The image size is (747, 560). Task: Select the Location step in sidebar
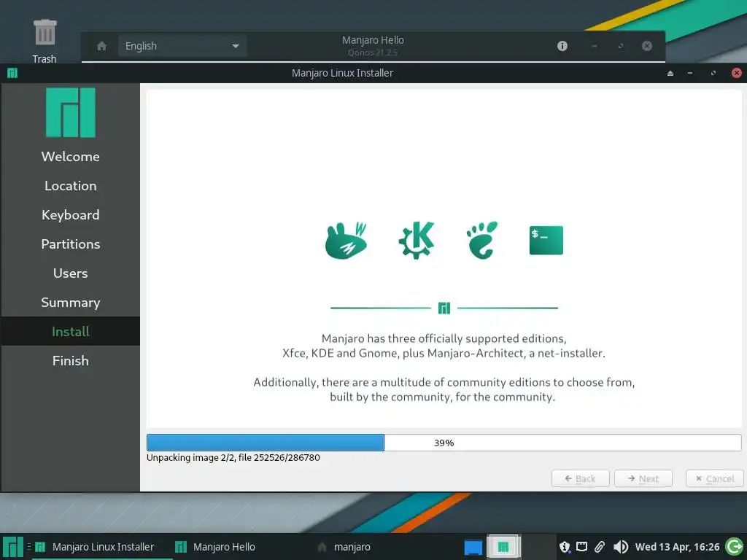click(x=71, y=186)
